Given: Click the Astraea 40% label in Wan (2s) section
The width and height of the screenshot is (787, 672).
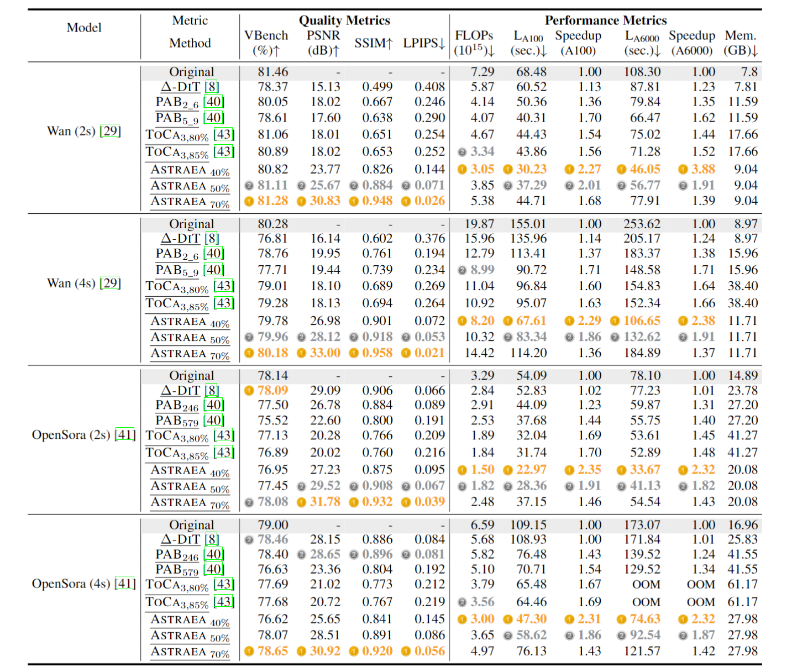Looking at the screenshot, I should 190,170.
